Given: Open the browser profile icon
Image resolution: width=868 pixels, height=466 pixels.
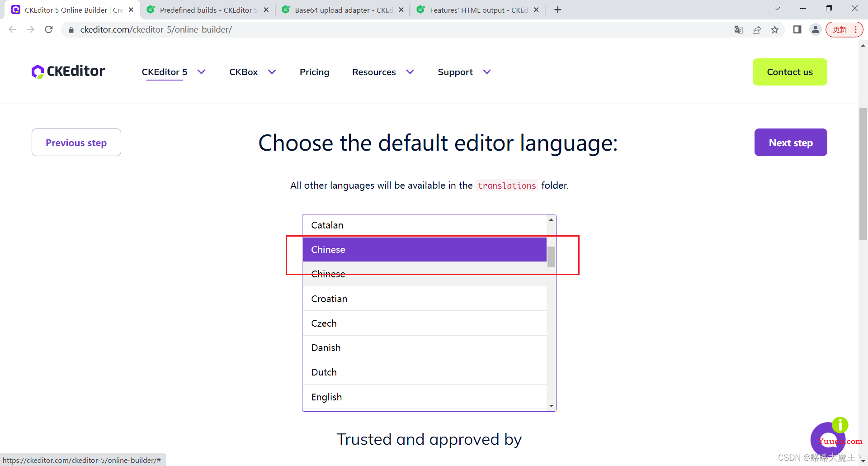Looking at the screenshot, I should click(x=815, y=29).
